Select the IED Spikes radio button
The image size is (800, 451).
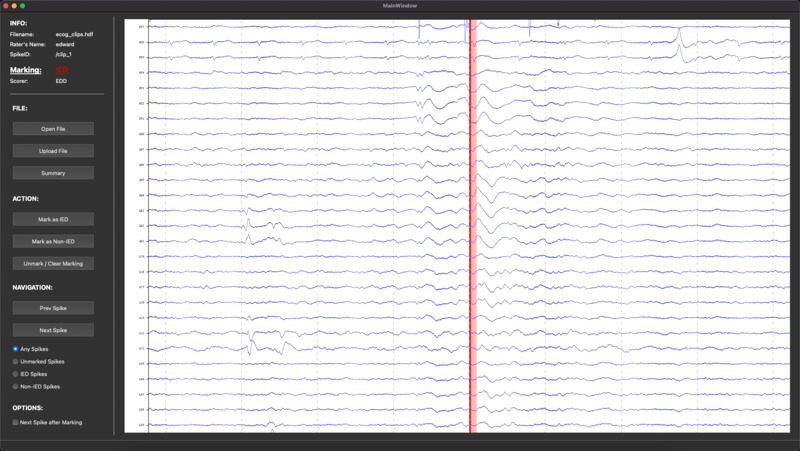[15, 373]
